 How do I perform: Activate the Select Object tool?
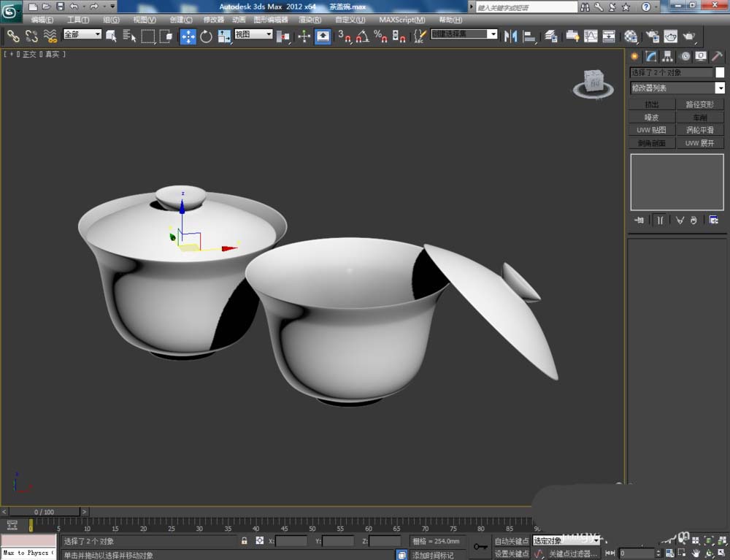click(x=111, y=36)
